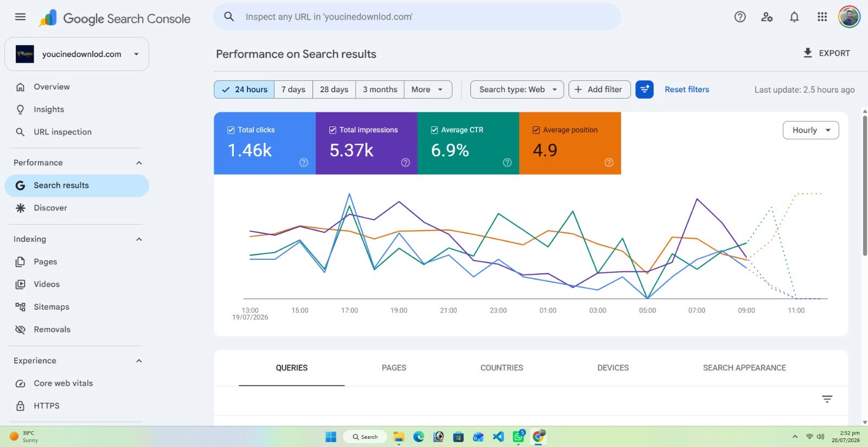The width and height of the screenshot is (868, 447).
Task: Select the 28 days date range
Action: click(334, 90)
